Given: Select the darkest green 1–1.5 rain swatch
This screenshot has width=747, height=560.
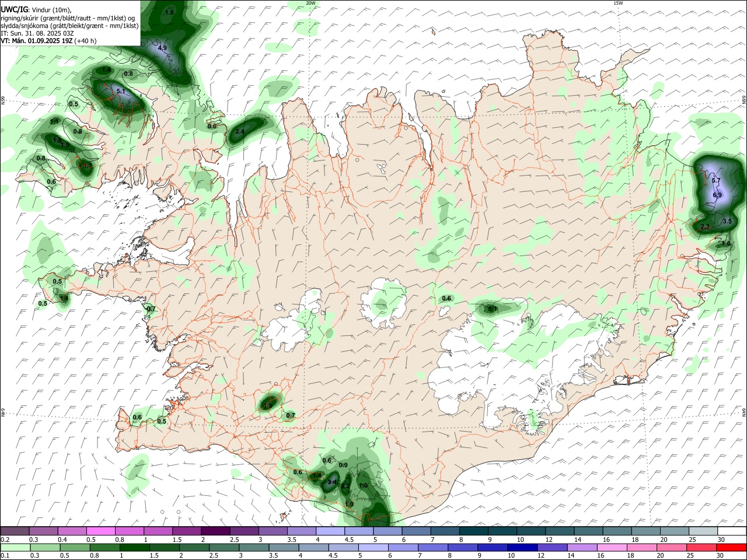Looking at the screenshot, I should (x=134, y=547).
